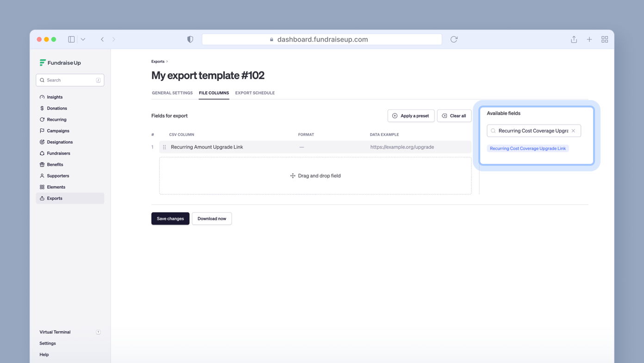Screen dimensions: 644x363
Task: Navigate to Recurring donations
Action: (56, 119)
